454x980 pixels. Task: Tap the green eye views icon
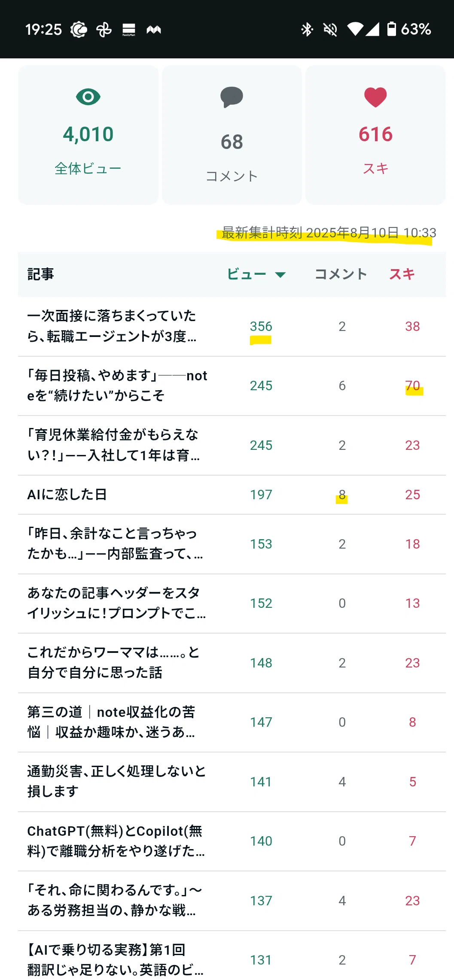[x=88, y=97]
